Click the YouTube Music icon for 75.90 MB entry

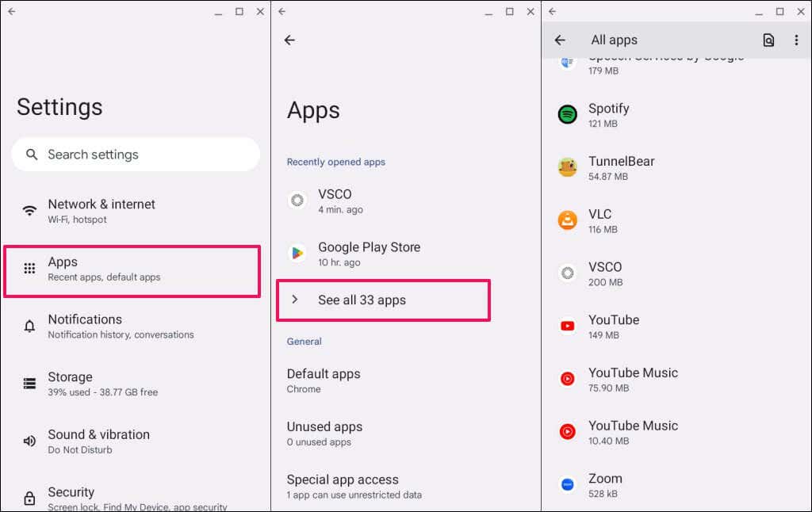click(568, 378)
